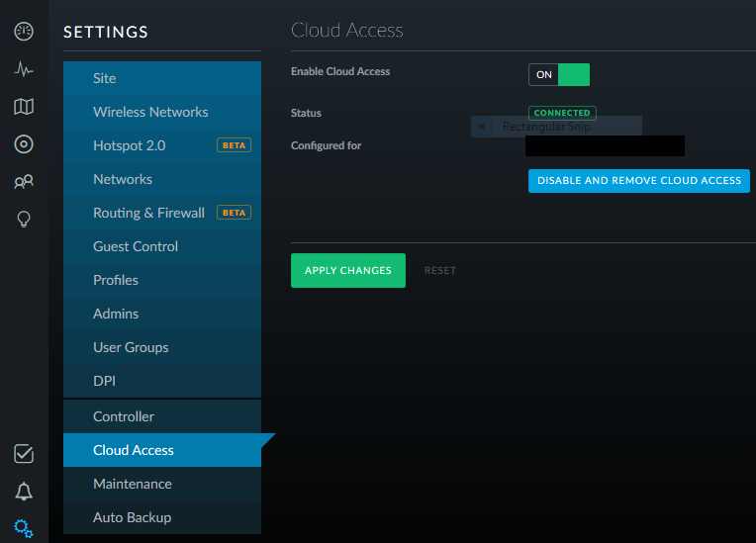Click the redacted Configured for field
Viewport: 756px width, 543px height.
pyautogui.click(x=605, y=146)
